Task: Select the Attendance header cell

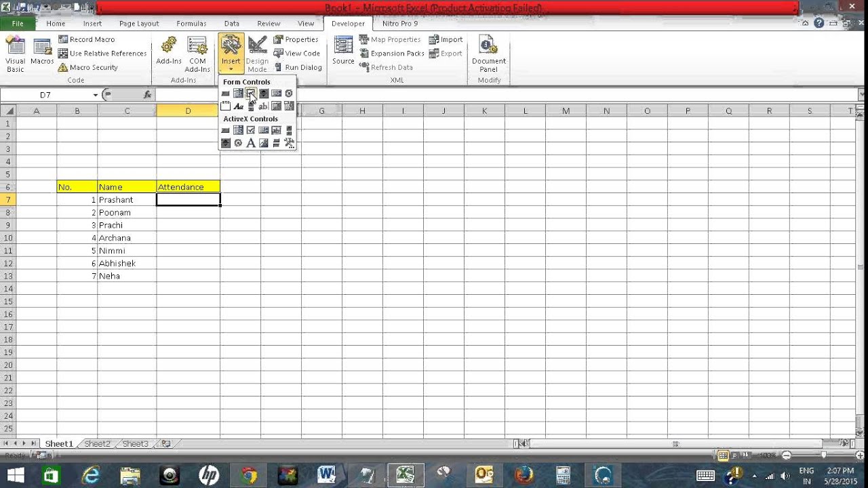Action: tap(188, 187)
